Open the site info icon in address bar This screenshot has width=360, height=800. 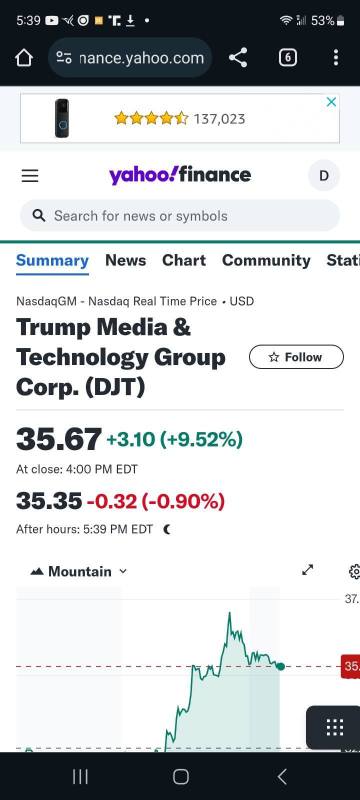[x=64, y=58]
